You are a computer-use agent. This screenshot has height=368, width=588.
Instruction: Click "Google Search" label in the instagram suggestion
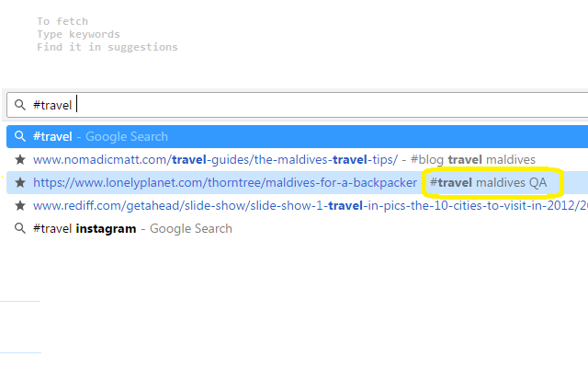coord(191,229)
